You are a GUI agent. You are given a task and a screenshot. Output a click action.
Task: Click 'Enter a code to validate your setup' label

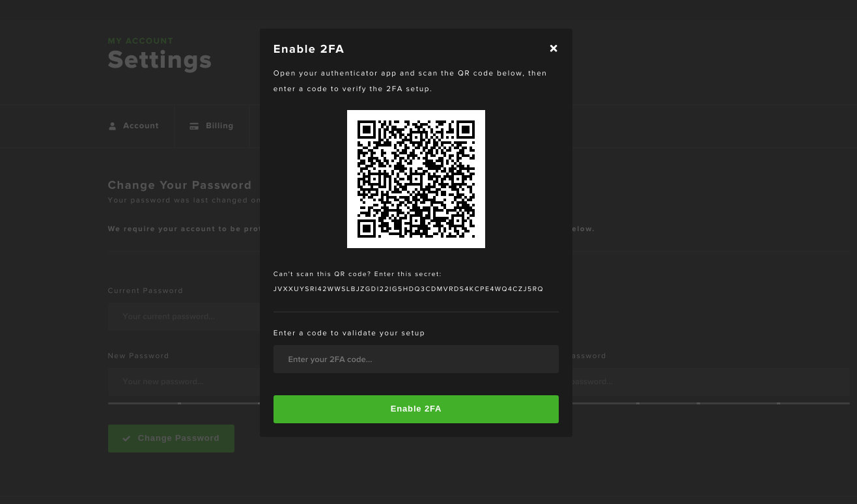[349, 333]
